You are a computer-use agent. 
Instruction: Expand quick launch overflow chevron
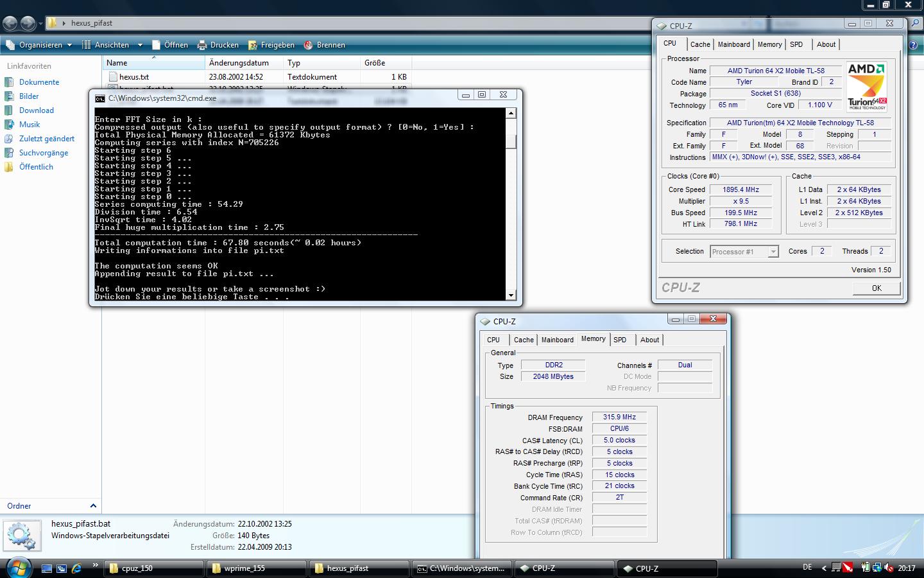pos(96,566)
